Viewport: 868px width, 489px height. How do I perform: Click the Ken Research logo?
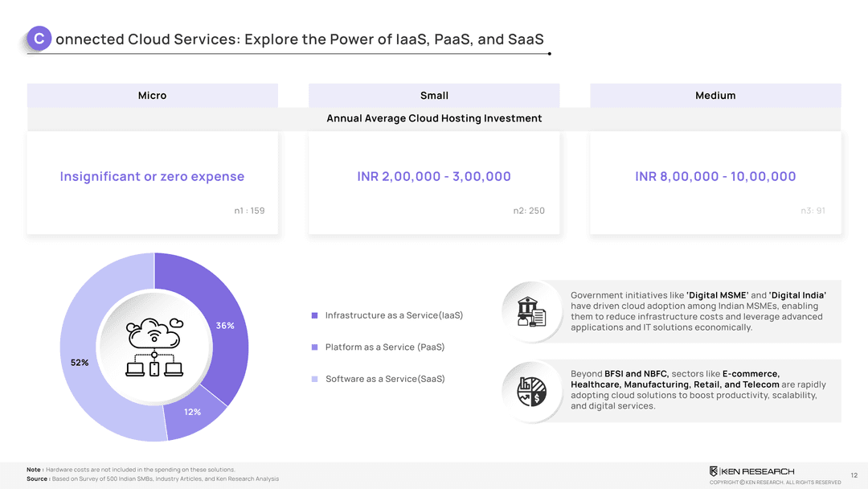click(x=751, y=471)
